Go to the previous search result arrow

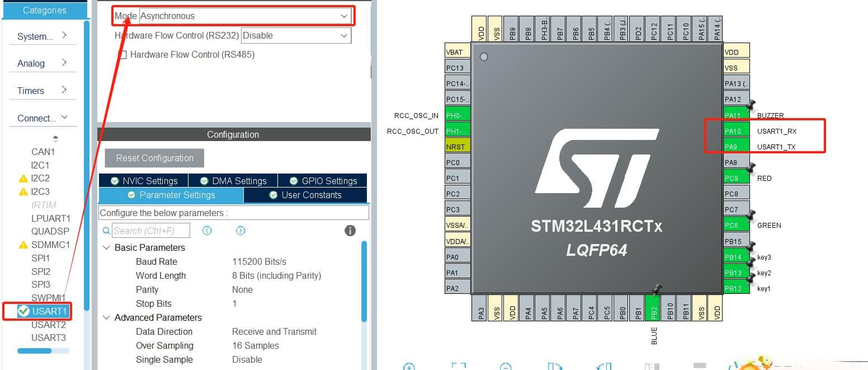coord(207,231)
